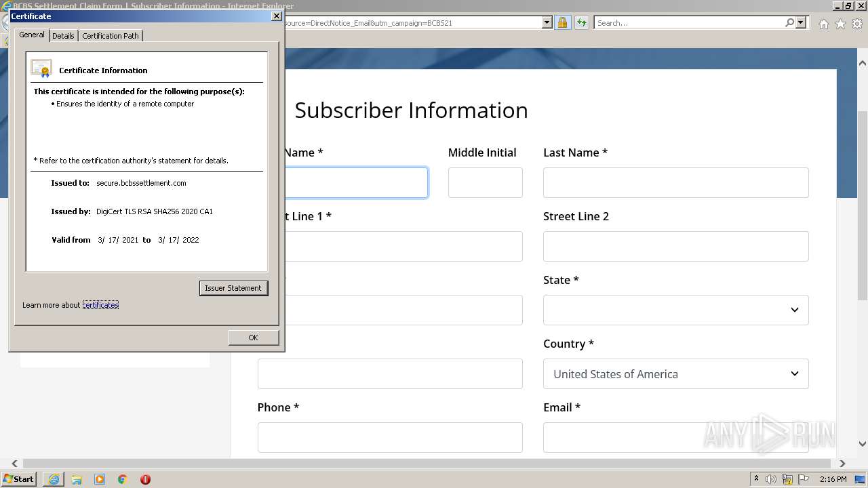Click OK in Certificate dialog
Image resolution: width=868 pixels, height=488 pixels.
tap(253, 338)
